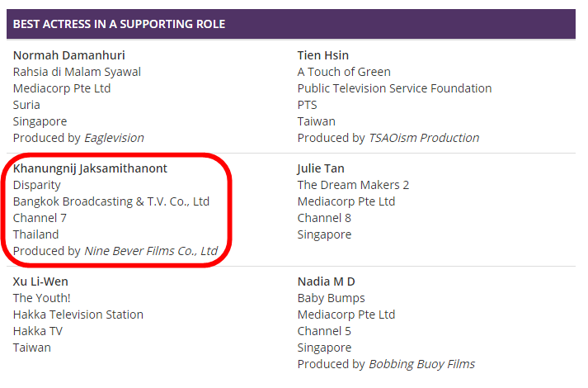Screen dimensions: 588x388
Task: Select nominee name Xu Li-Wen
Action: 40,282
